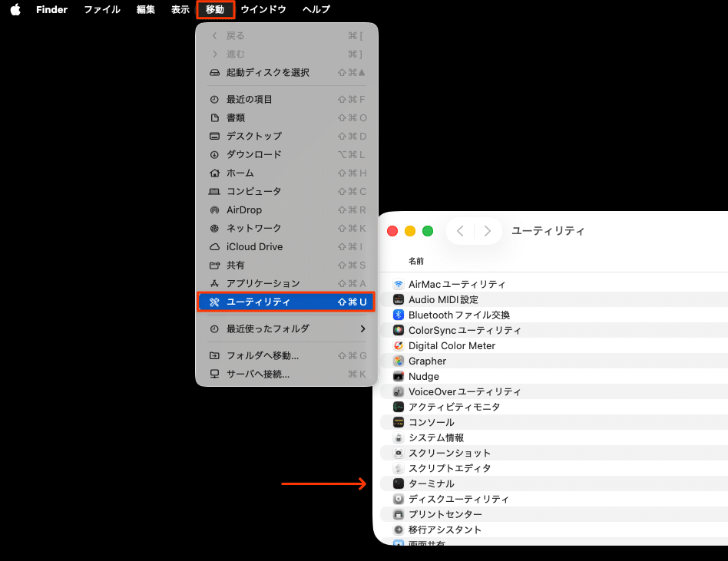Click the ユーティリティ window title
The image size is (728, 561).
point(548,231)
